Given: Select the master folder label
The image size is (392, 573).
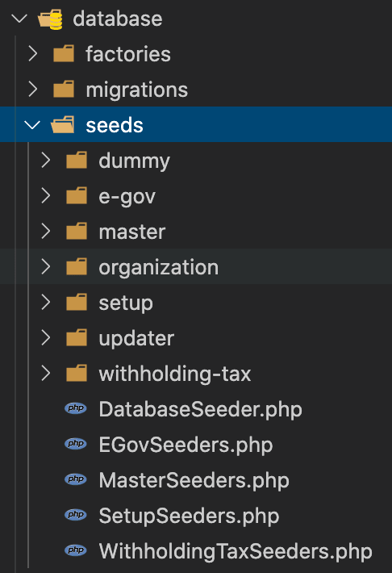Looking at the screenshot, I should (x=132, y=232).
